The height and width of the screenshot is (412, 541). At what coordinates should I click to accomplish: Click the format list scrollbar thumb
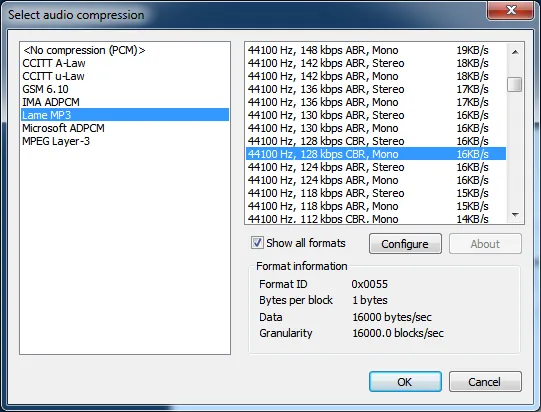pos(515,84)
